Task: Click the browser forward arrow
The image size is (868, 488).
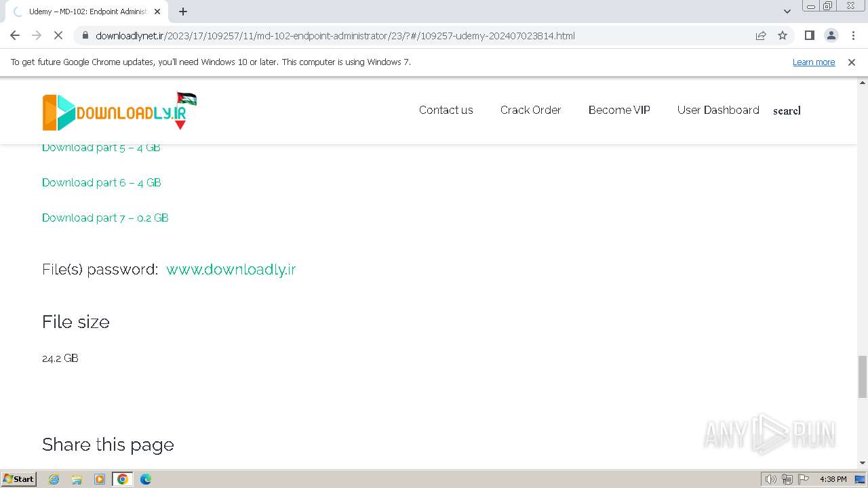Action: 37,35
